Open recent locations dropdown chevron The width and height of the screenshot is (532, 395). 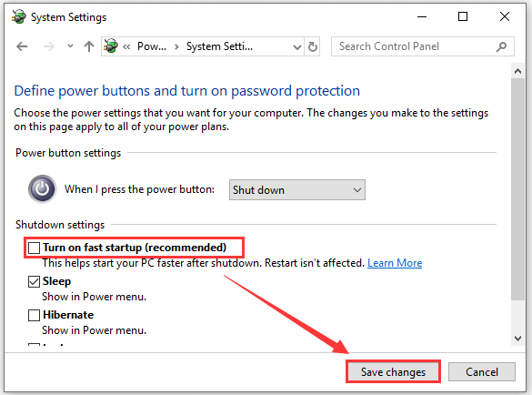[x=70, y=46]
